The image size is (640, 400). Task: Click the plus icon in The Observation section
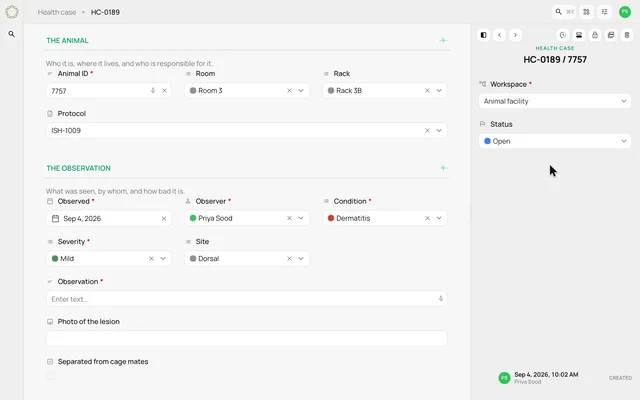coord(443,168)
